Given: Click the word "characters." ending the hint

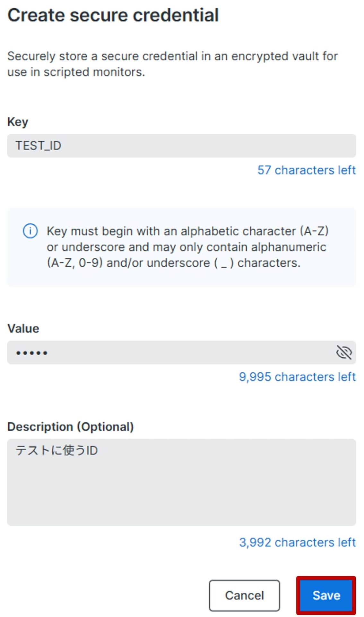Looking at the screenshot, I should 269,263.
